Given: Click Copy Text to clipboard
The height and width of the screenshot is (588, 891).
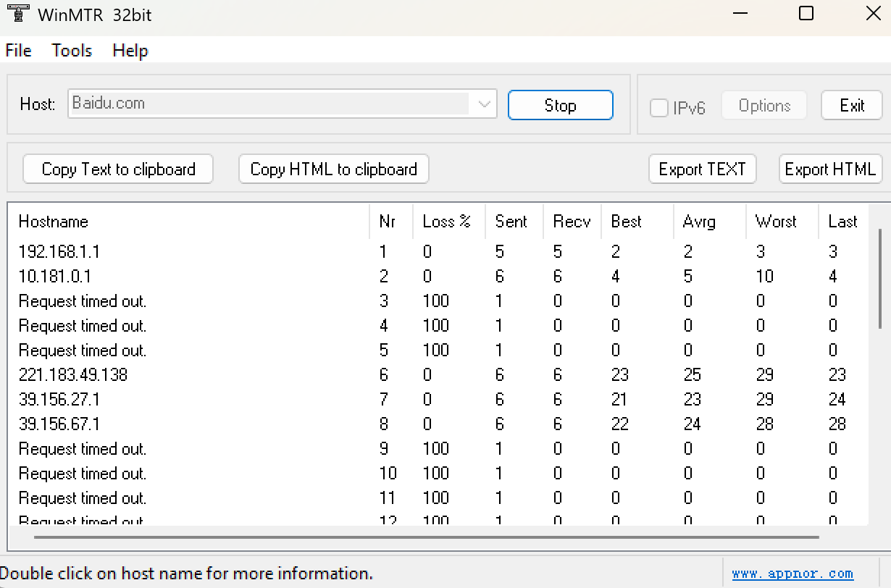Looking at the screenshot, I should [x=118, y=169].
